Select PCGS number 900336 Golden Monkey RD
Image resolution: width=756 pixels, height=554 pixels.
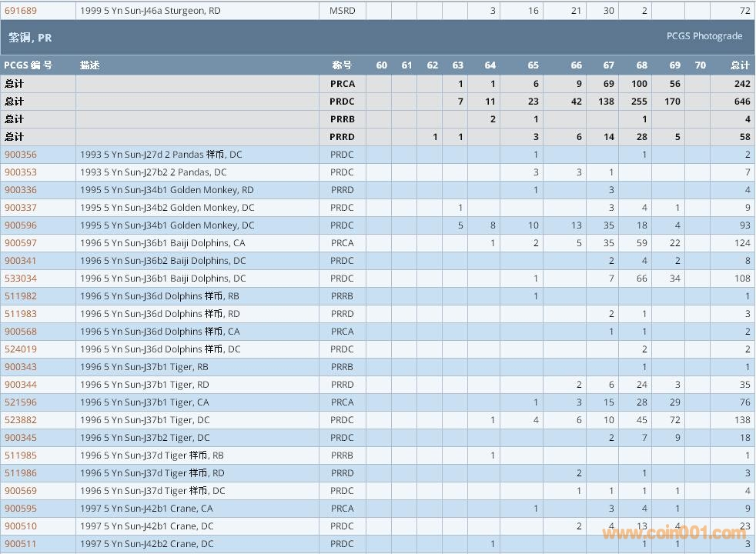pos(21,190)
